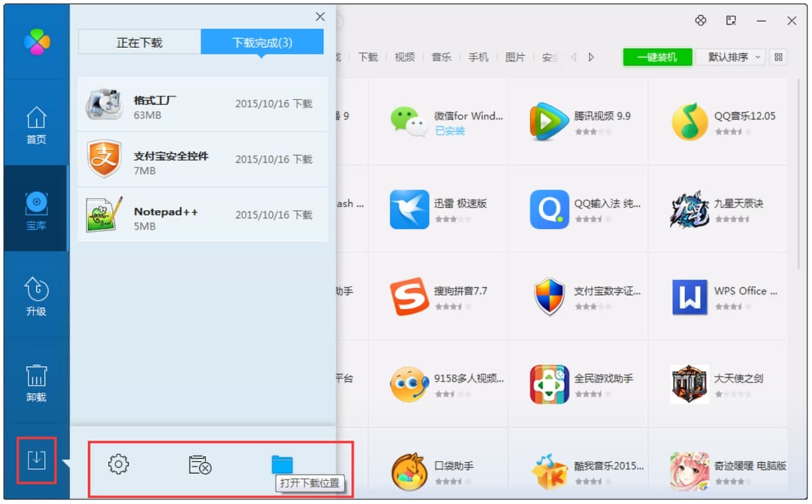Screen dimensions: 812x504
Task: Click the 格式工厂 program icon
Action: pos(104,104)
